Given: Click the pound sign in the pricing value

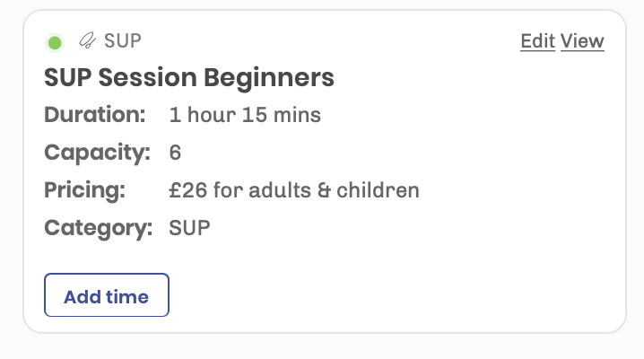Looking at the screenshot, I should [176, 190].
